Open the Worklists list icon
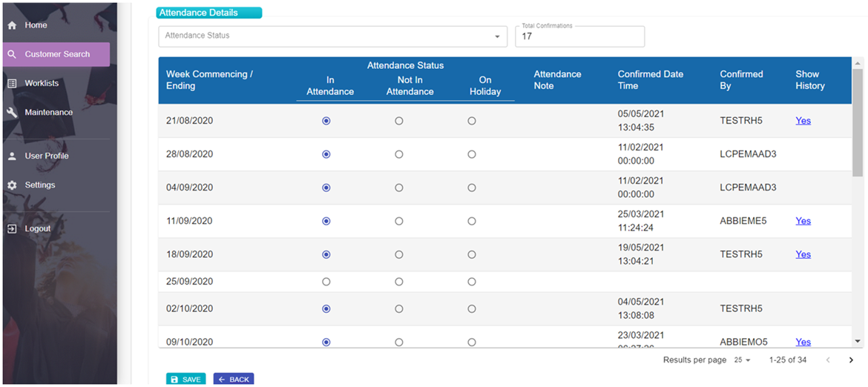This screenshot has width=868, height=387. point(12,84)
